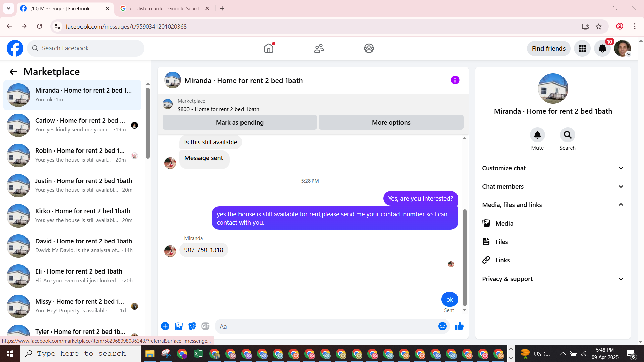The image size is (644, 362).
Task: Switch to Messenger Facebook tab
Action: click(x=65, y=9)
